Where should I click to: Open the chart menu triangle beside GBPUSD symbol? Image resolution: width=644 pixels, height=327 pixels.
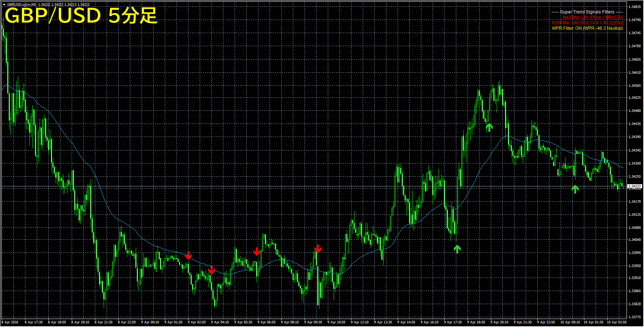pyautogui.click(x=4, y=5)
